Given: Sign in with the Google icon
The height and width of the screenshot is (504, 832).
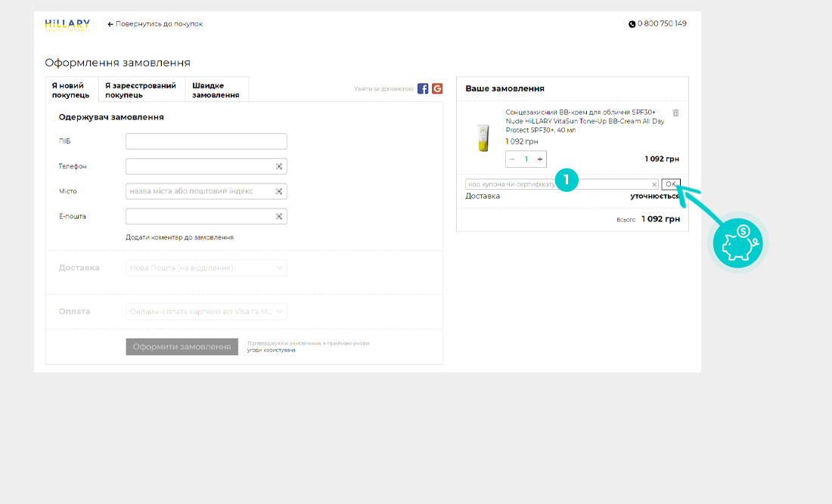Looking at the screenshot, I should click(x=437, y=88).
